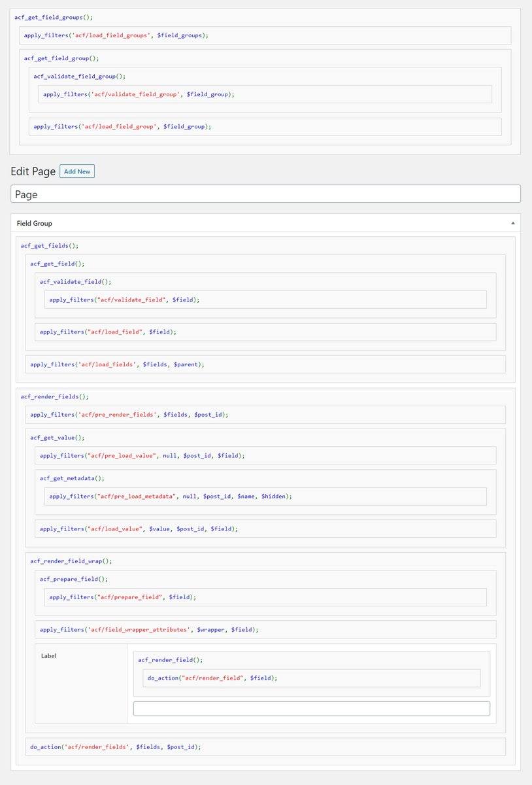Click acf_render_fields(); text
Viewport: 532px width, 785px height.
pyautogui.click(x=54, y=396)
